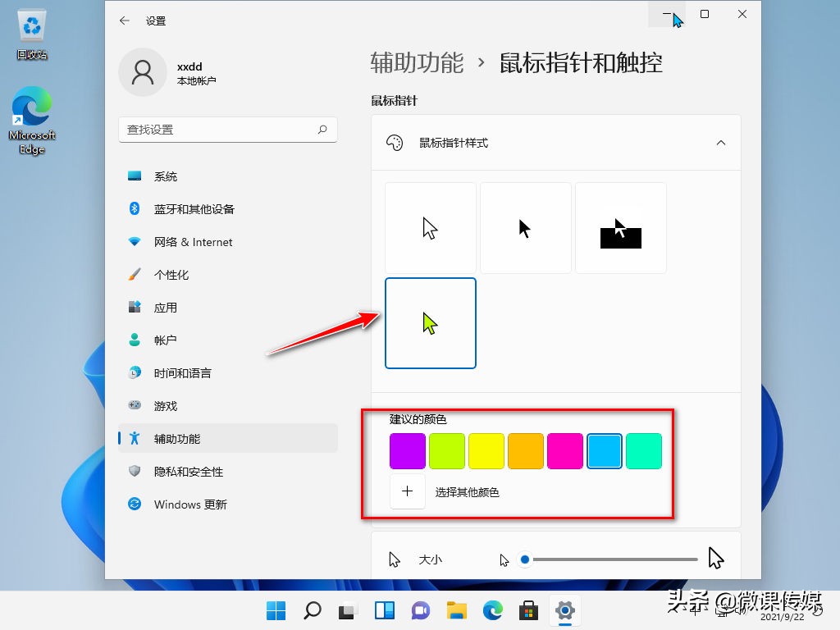This screenshot has height=630, width=840.
Task: Open 网络 & Internet settings category
Action: point(228,242)
